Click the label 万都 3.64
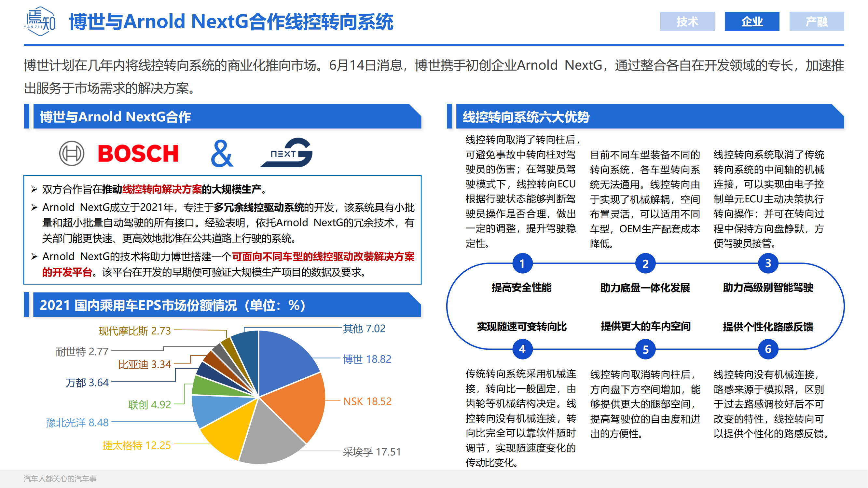Viewport: 868px width, 488px height. (x=87, y=383)
